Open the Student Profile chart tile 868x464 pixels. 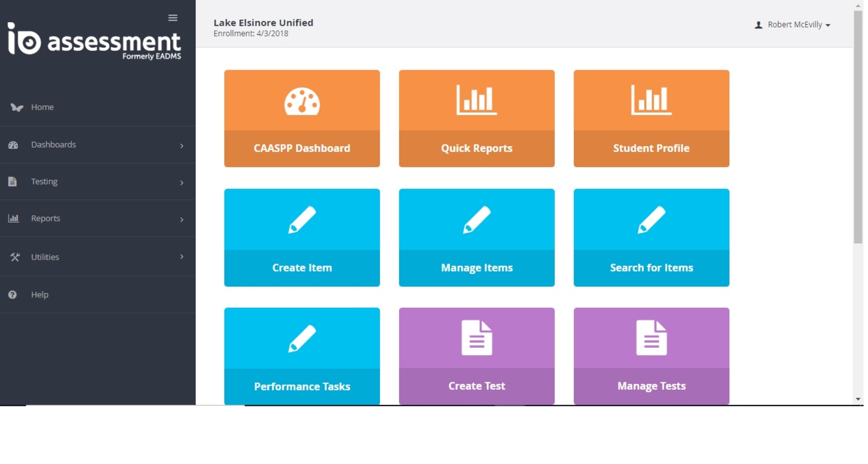[x=651, y=118]
